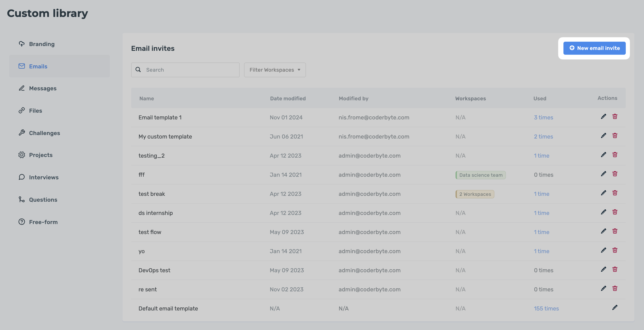Open '1 time' usage for ds internship
This screenshot has width=644, height=330.
[542, 213]
